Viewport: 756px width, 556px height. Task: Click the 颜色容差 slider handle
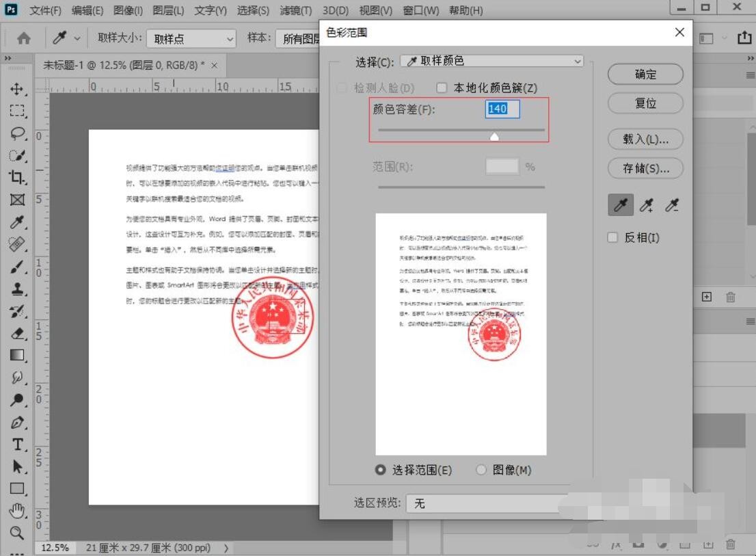coord(494,137)
